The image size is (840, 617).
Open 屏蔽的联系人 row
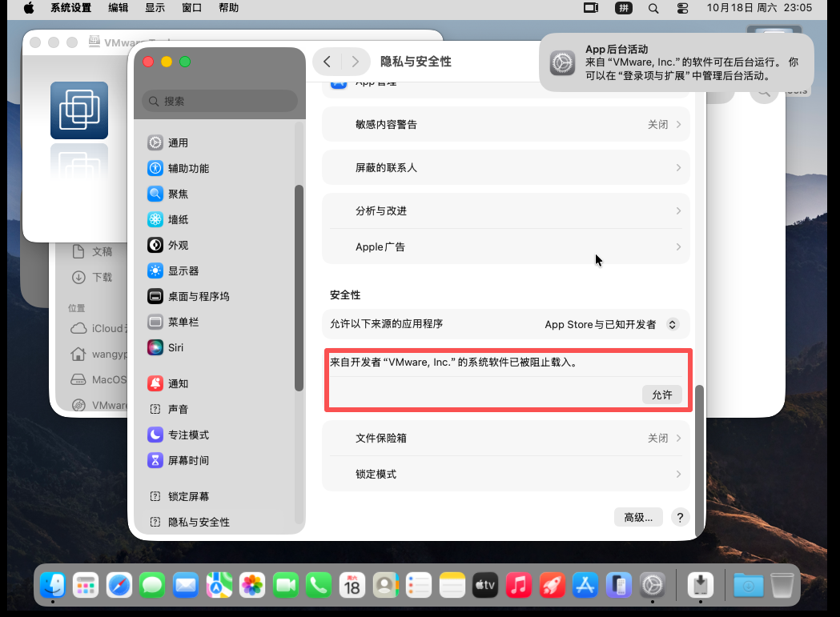point(506,167)
